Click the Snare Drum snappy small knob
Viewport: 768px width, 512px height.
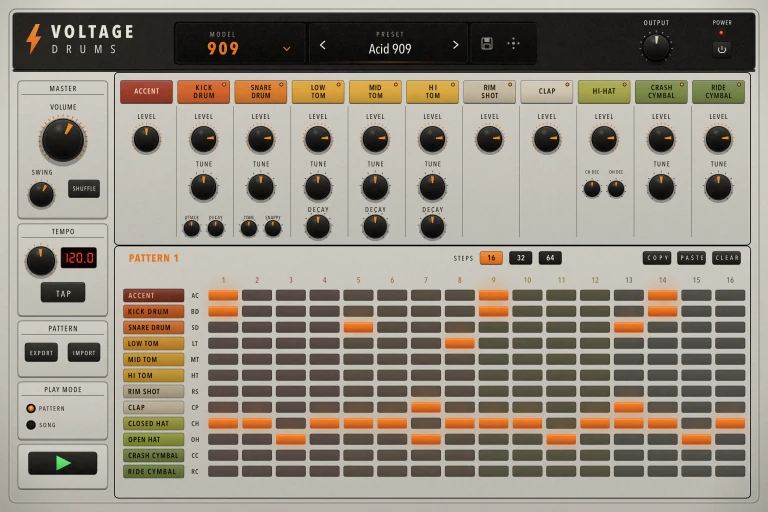(273, 228)
